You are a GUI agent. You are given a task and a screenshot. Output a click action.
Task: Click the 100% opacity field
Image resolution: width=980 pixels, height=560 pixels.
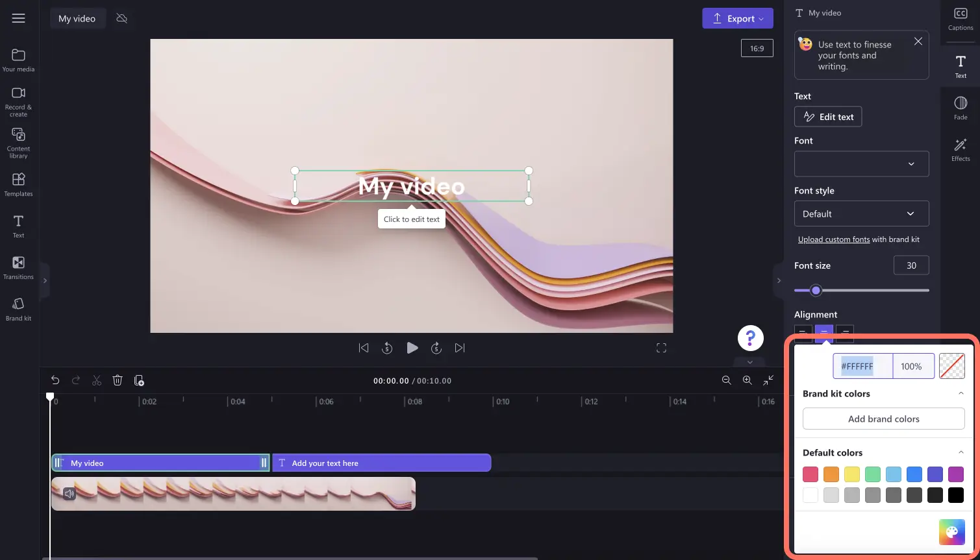tap(914, 366)
